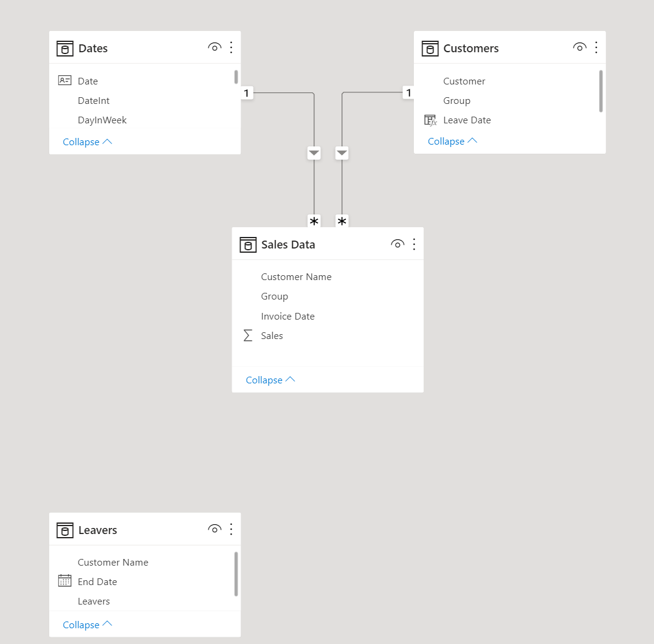Screen dimensions: 654x644
Task: Click the filter direction arrow on the Dates relationship
Action: (x=314, y=153)
